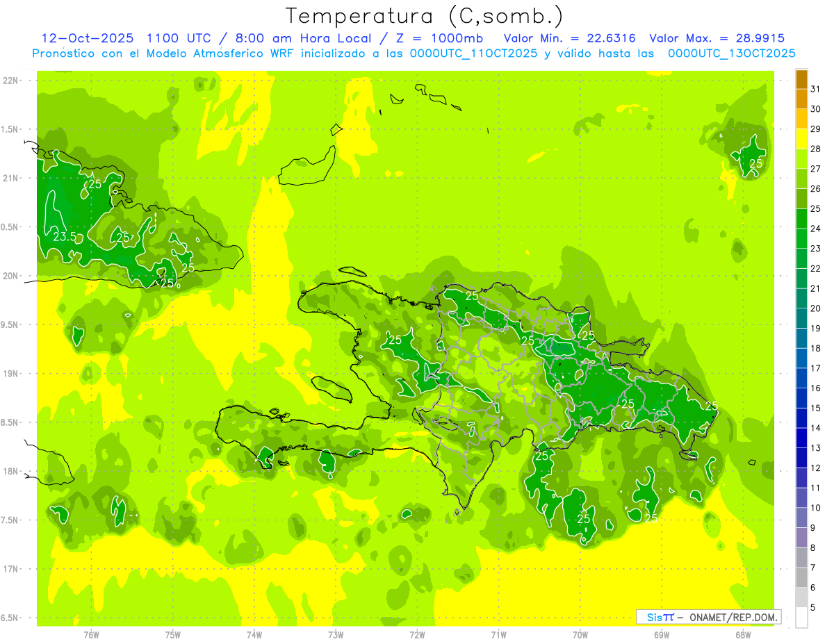
Task: Pick the white swatch at the legend bottom
Action: 801,618
